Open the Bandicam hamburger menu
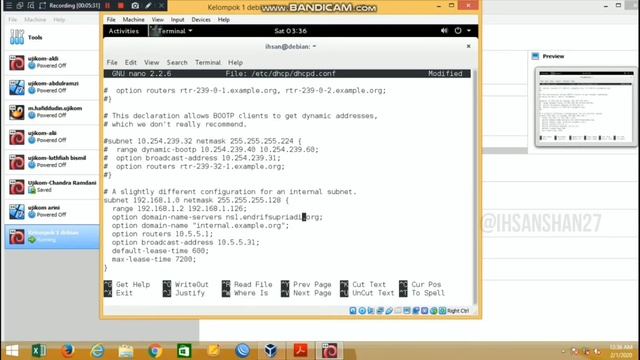Viewport: 640px width, 360px height. click(9, 6)
